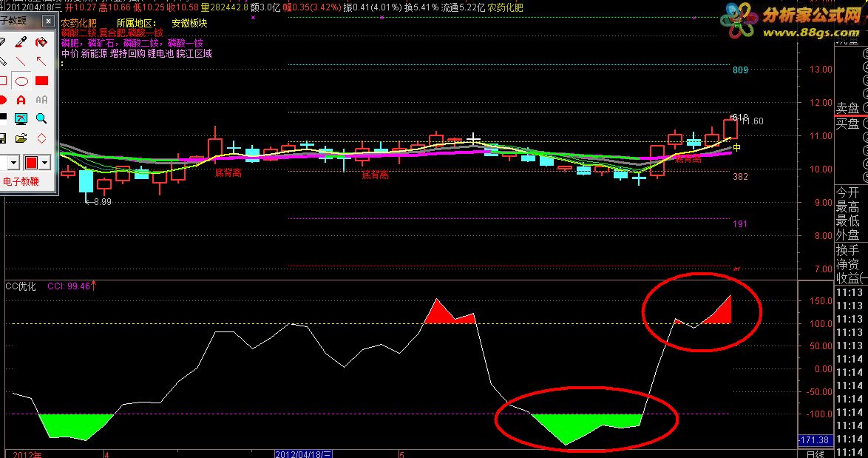Click the red color swatch in palette

[x=32, y=163]
